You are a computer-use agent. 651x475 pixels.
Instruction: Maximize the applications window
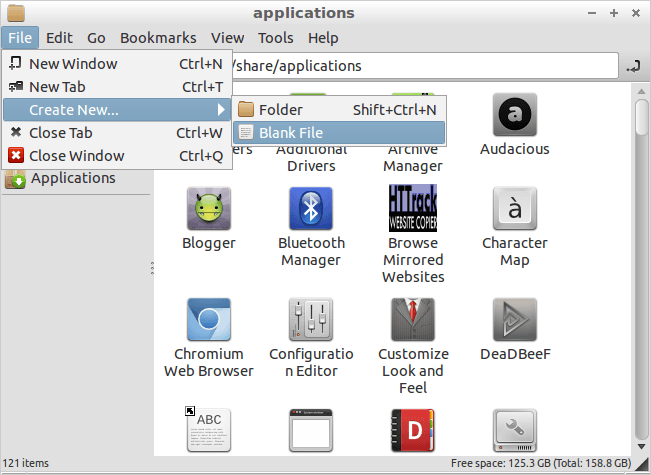(x=614, y=13)
